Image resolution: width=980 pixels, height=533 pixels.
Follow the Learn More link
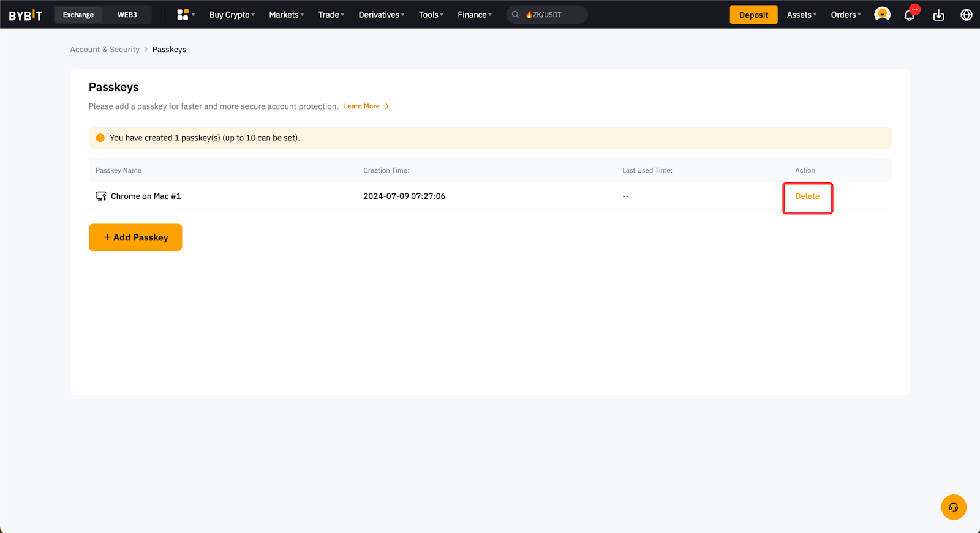click(x=366, y=106)
